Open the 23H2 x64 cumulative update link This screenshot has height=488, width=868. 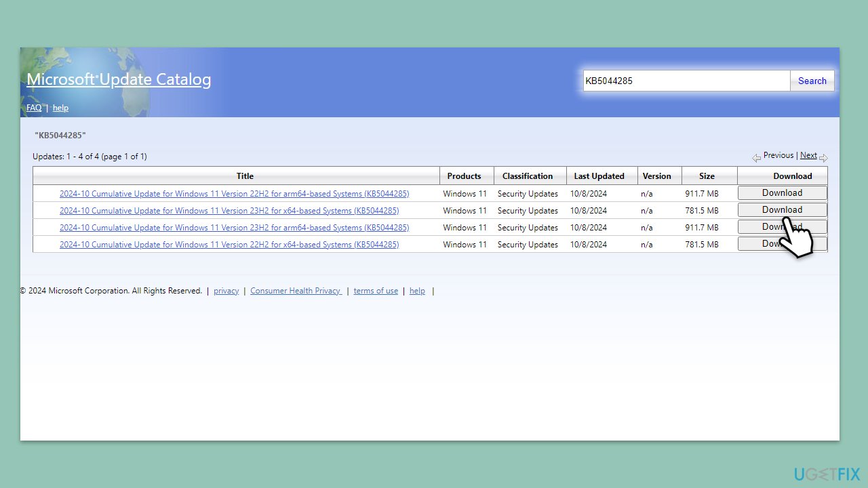229,211
